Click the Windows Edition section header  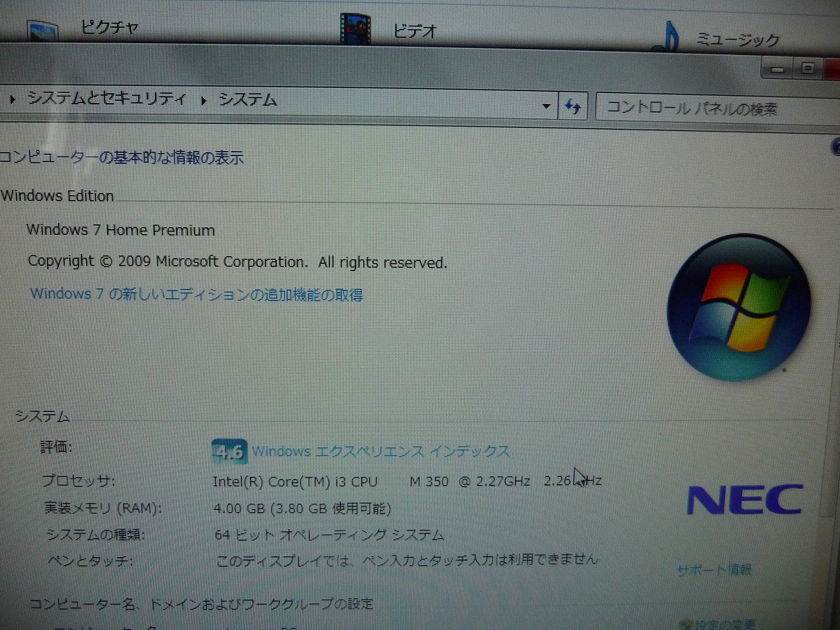pyautogui.click(x=57, y=196)
